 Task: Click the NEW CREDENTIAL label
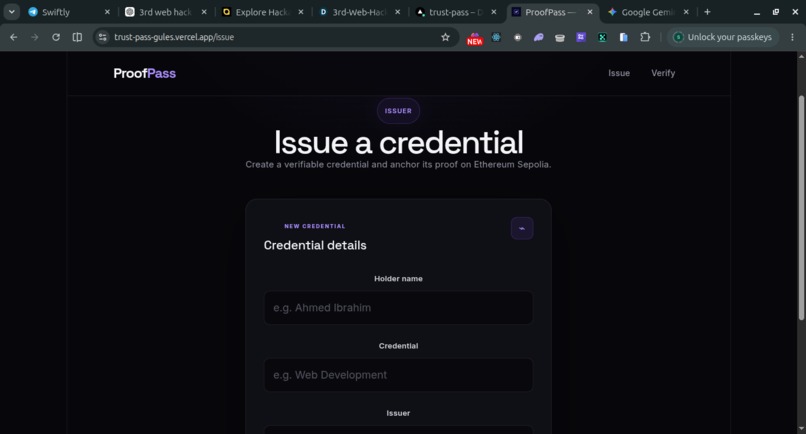coord(315,226)
